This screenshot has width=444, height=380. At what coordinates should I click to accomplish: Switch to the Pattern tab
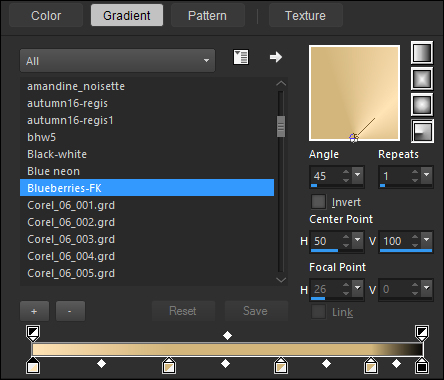click(208, 15)
